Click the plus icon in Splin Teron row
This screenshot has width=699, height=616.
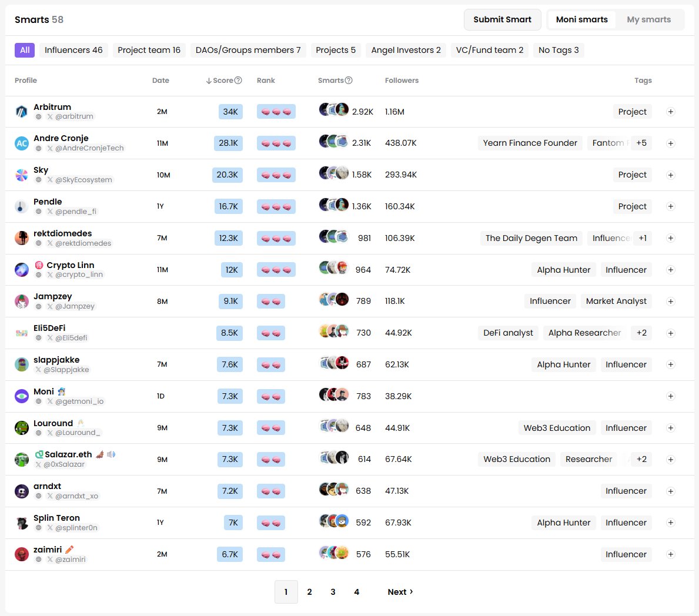click(x=670, y=523)
